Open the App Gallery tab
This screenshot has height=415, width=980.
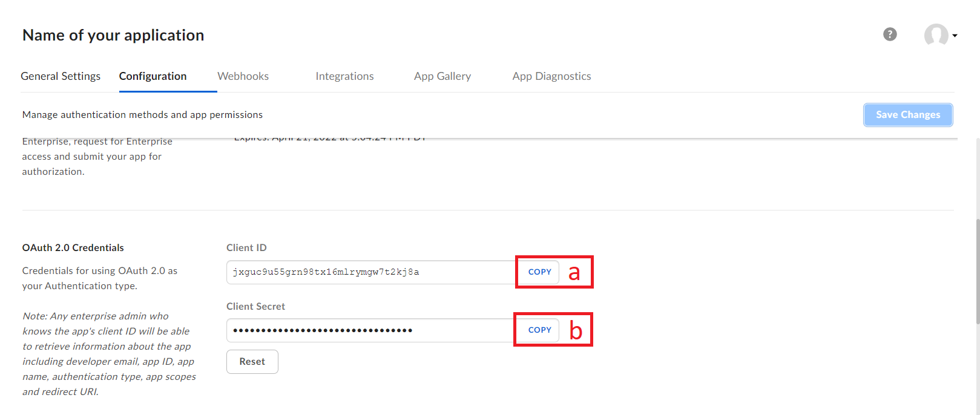pos(442,76)
